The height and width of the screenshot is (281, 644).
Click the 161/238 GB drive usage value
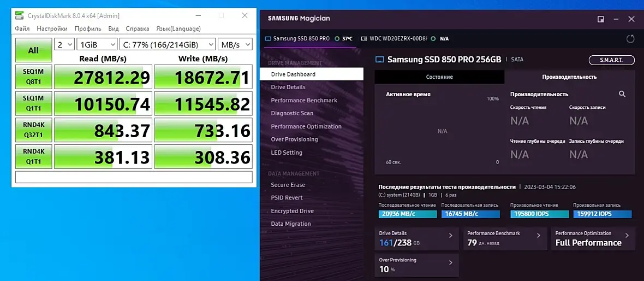(x=399, y=243)
